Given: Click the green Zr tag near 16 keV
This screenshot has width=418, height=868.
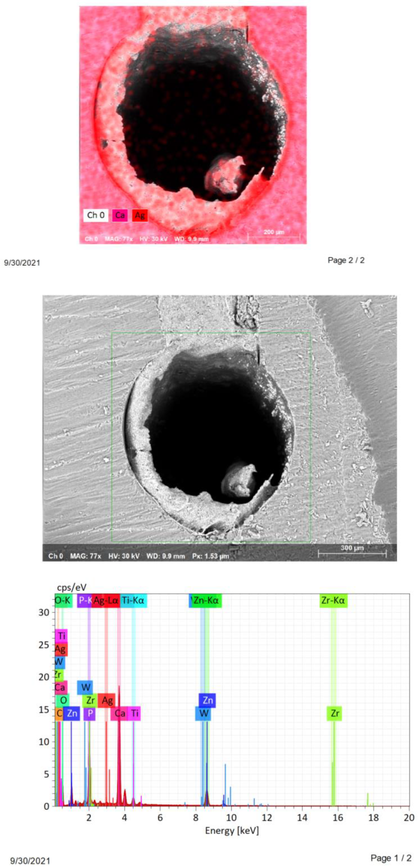Looking at the screenshot, I should coord(334,713).
